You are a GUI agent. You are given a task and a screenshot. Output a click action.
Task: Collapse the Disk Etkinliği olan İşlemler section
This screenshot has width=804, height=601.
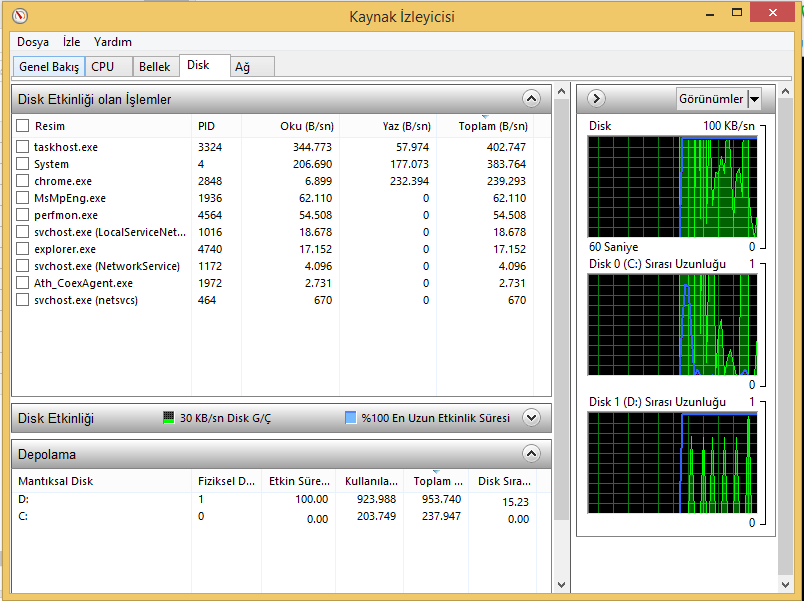tap(531, 98)
